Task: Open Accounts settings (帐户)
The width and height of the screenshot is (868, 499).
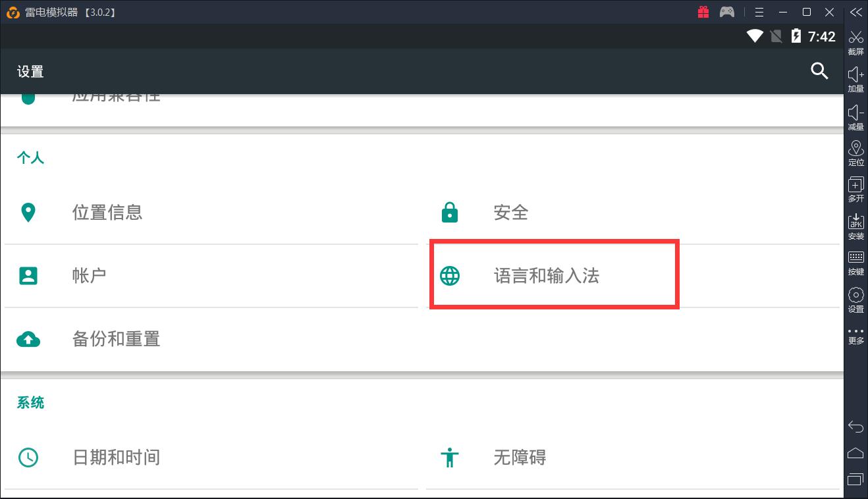Action: 89,275
